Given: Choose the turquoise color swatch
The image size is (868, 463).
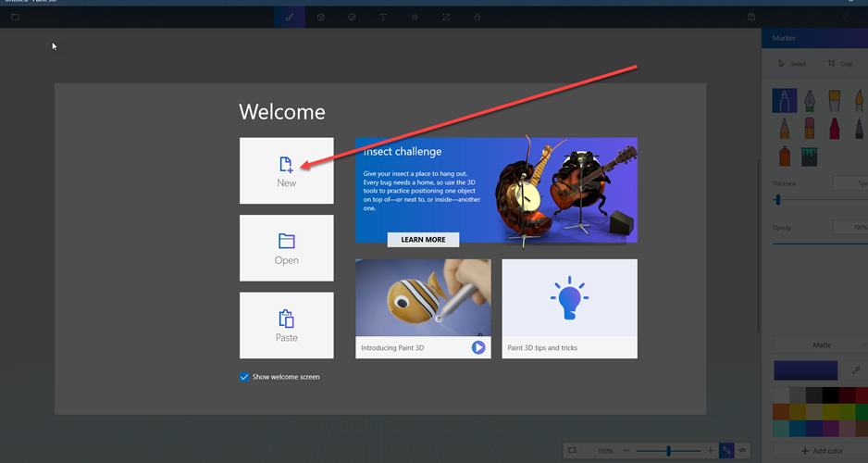Looking at the screenshot, I should [x=780, y=429].
